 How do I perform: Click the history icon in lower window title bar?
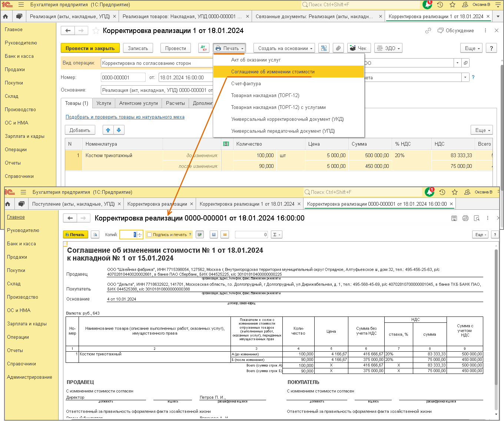[x=442, y=192]
